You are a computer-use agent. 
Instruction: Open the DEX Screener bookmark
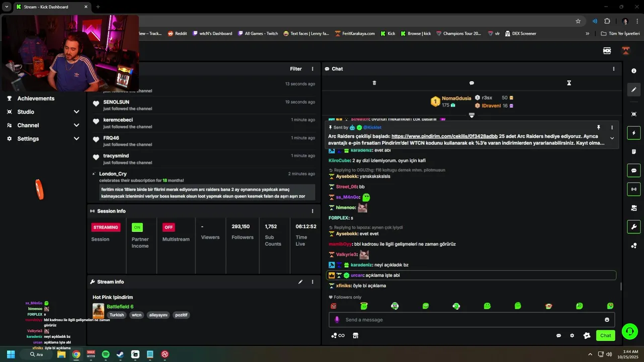[x=520, y=34]
